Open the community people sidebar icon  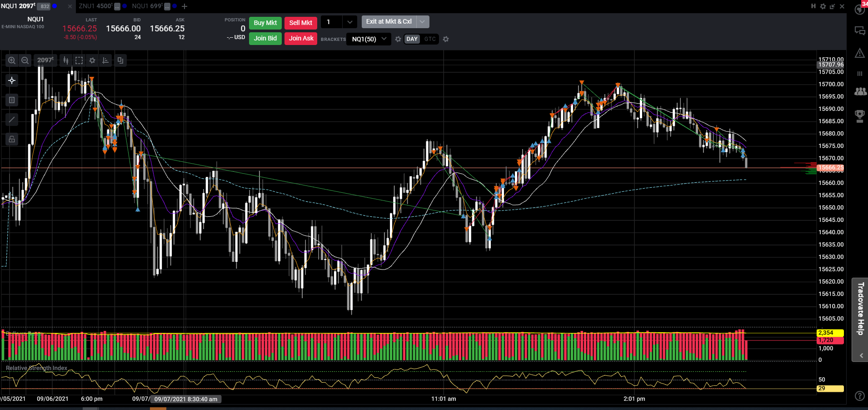coord(860,91)
